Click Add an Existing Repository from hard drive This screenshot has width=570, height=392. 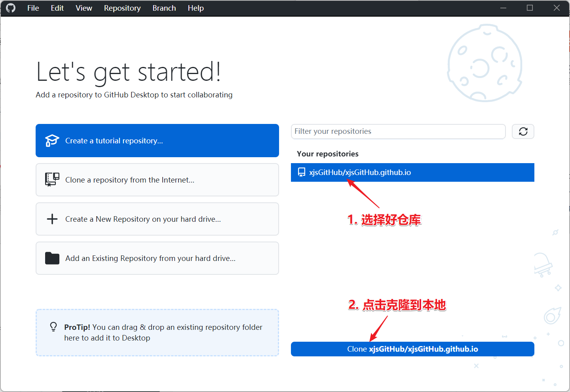[157, 258]
